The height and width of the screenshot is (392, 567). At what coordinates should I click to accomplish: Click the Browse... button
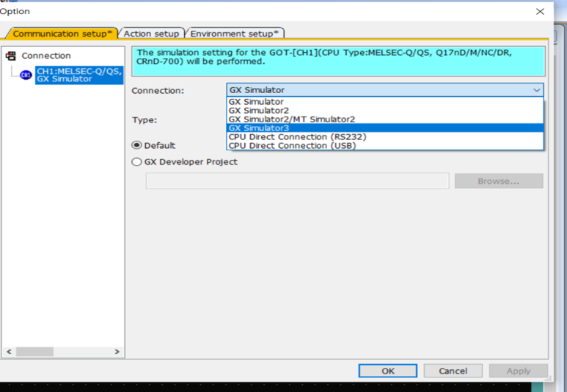pos(499,181)
